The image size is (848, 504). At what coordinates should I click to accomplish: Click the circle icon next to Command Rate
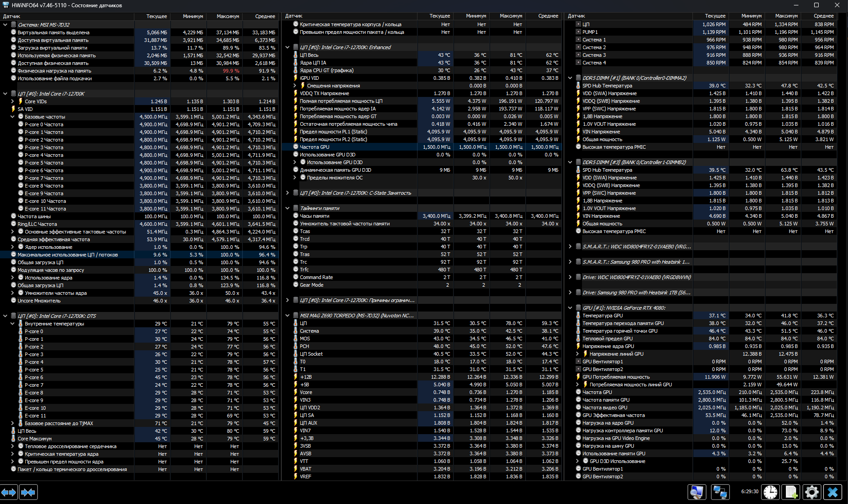click(296, 277)
